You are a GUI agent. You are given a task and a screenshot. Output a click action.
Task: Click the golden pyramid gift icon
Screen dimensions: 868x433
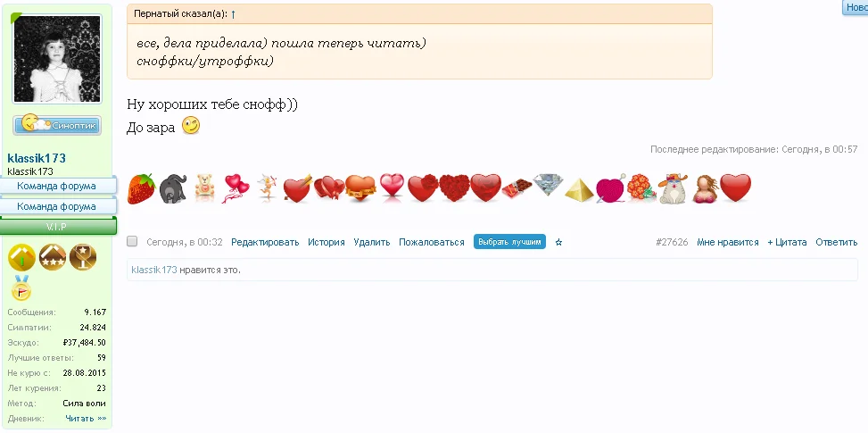(x=579, y=189)
